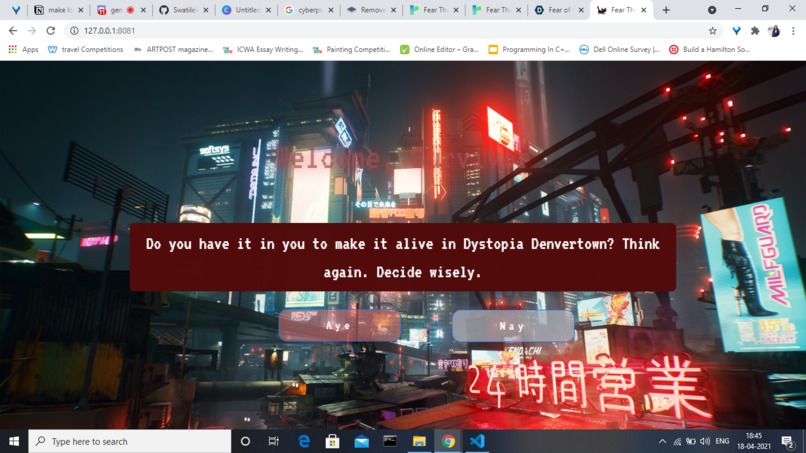Open volume control in system tray
Image resolution: width=806 pixels, height=453 pixels.
(705, 441)
